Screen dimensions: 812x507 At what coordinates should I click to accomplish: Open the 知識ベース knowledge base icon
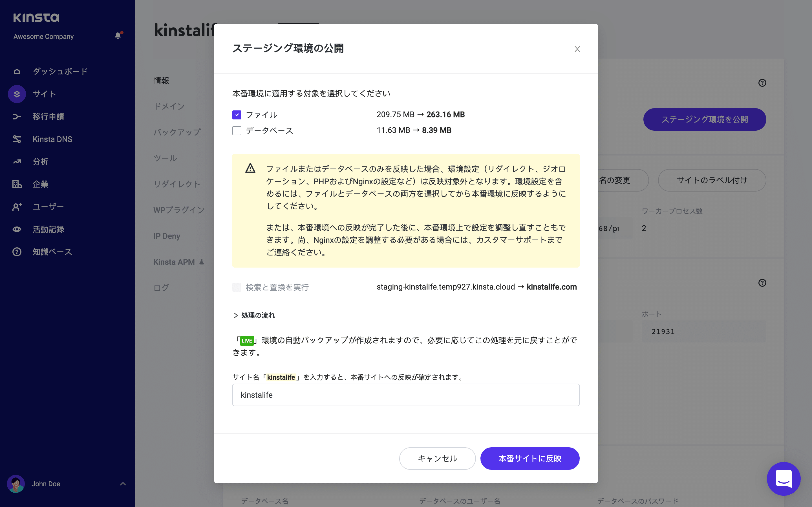pyautogui.click(x=17, y=252)
